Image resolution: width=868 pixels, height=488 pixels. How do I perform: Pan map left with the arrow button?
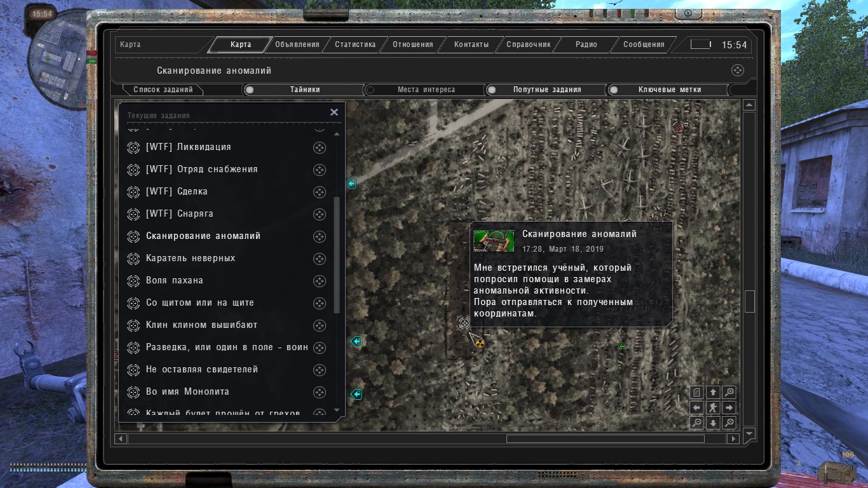[x=697, y=408]
